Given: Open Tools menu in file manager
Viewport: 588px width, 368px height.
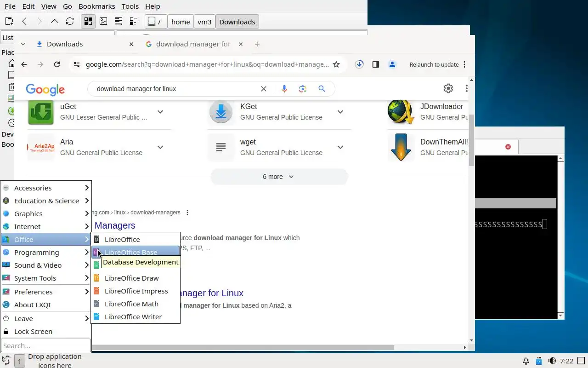Looking at the screenshot, I should click(x=130, y=6).
